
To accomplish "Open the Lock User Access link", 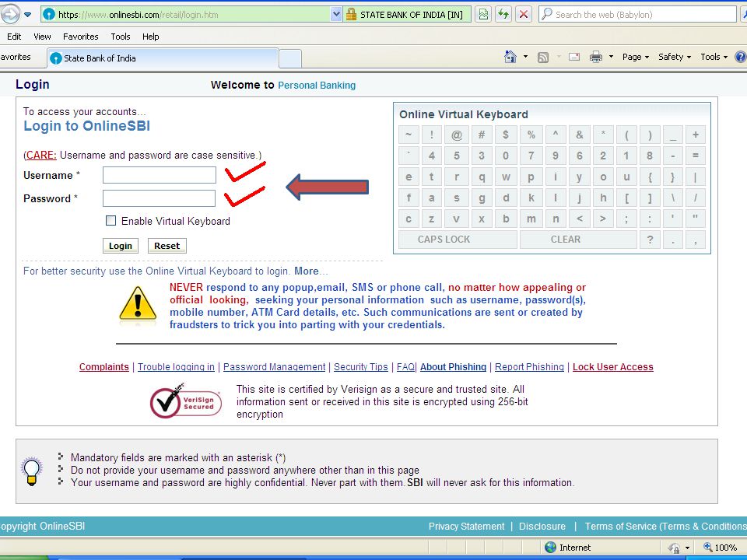I will pyautogui.click(x=612, y=366).
